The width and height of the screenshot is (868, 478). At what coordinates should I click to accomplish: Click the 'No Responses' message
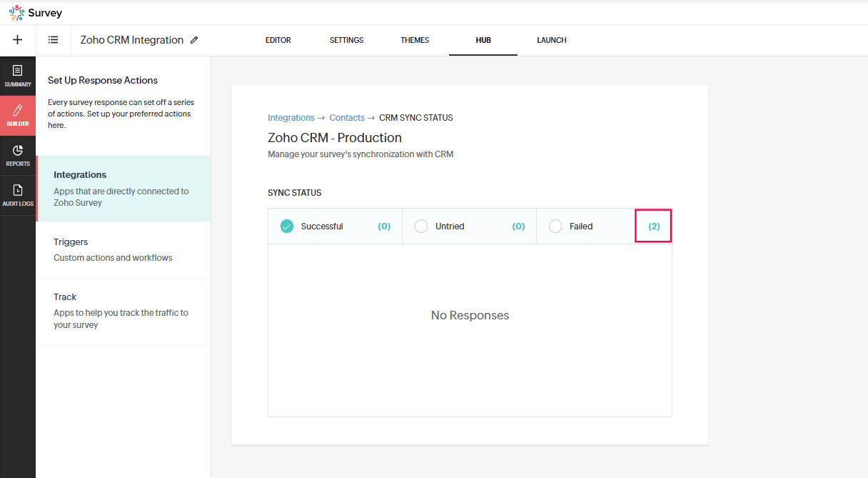coord(470,315)
